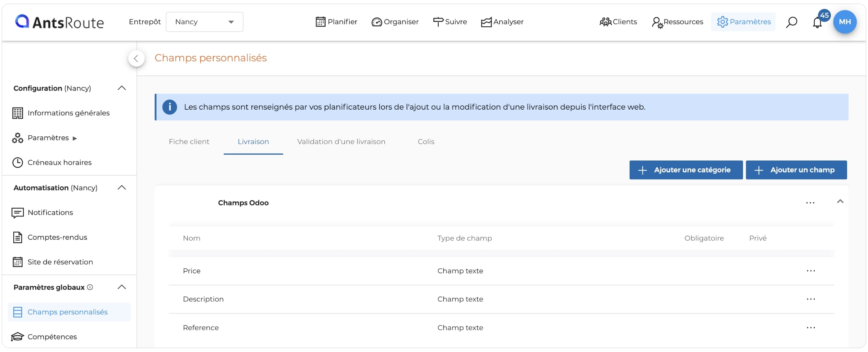Click the Site de réservation calendar icon

pos(18,262)
